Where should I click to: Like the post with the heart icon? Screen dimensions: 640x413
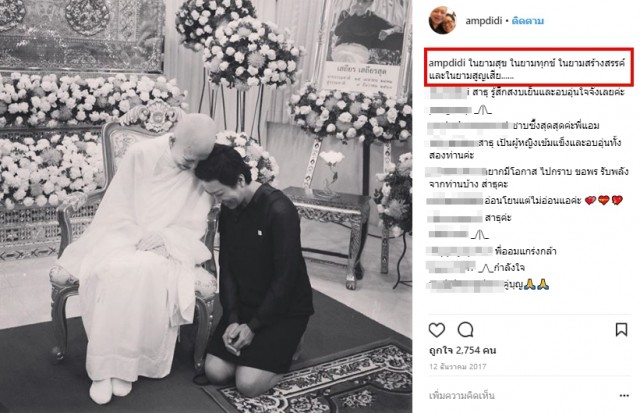(437, 330)
